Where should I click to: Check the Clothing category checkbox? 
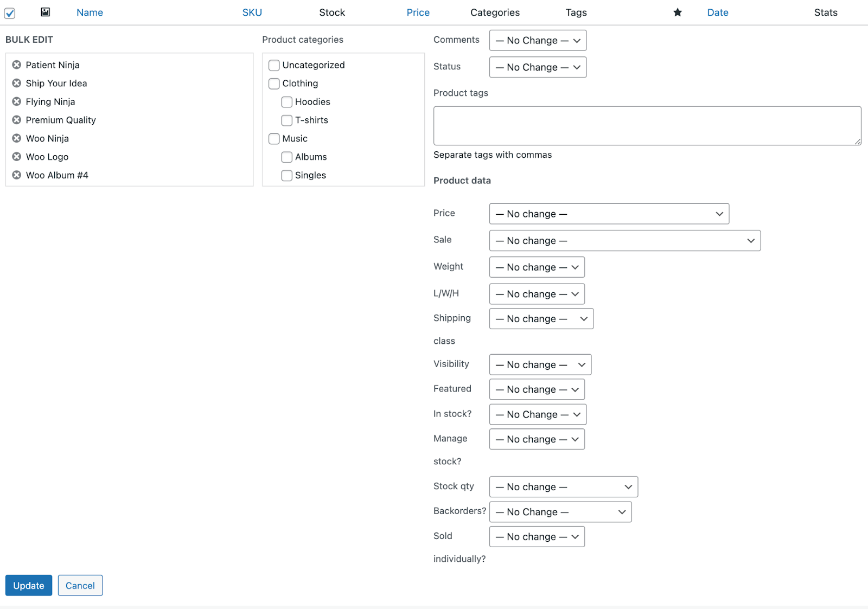coord(274,84)
